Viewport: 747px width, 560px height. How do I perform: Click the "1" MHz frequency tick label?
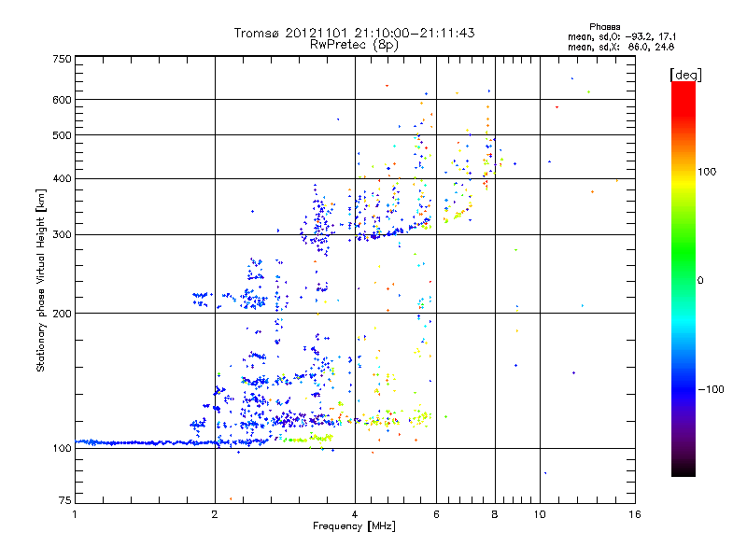pyautogui.click(x=75, y=514)
